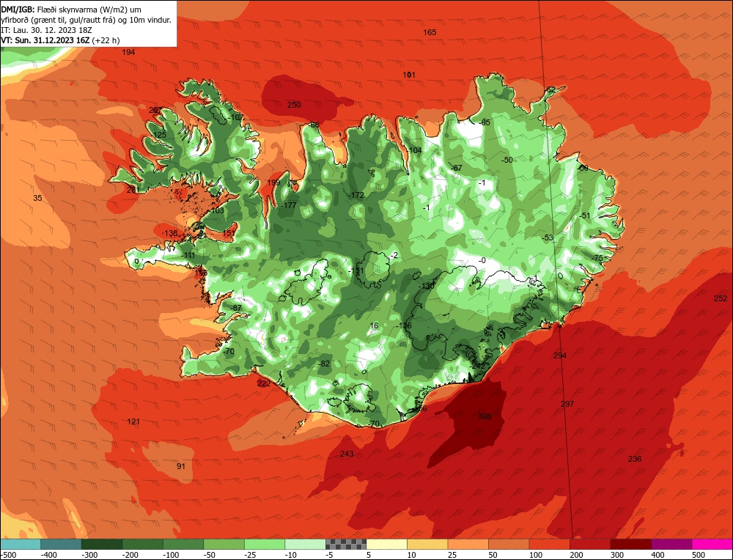This screenshot has height=560, width=733.
Task: Select the 222 value on the south coast
Action: coord(264,383)
